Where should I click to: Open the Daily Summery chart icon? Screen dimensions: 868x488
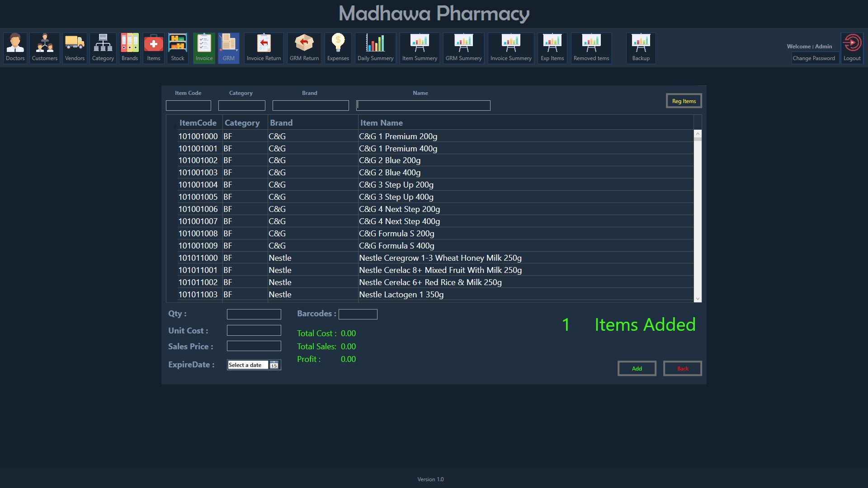pyautogui.click(x=376, y=48)
